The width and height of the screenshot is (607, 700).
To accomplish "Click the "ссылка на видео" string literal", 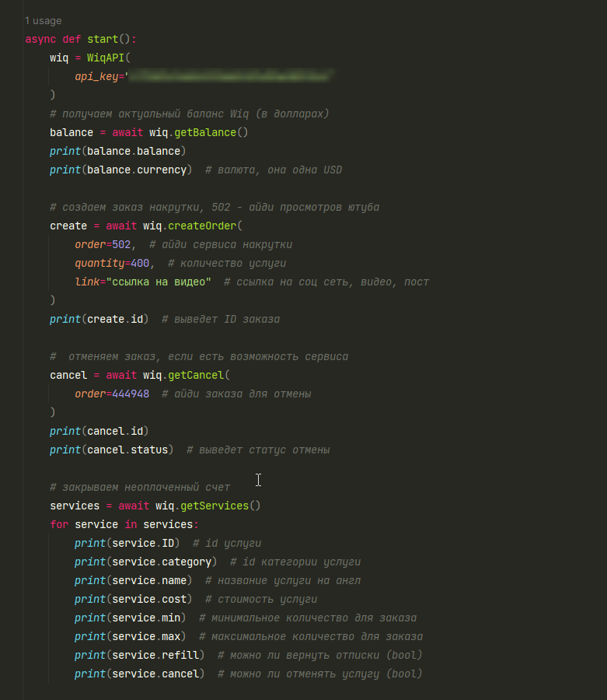I will pos(159,282).
